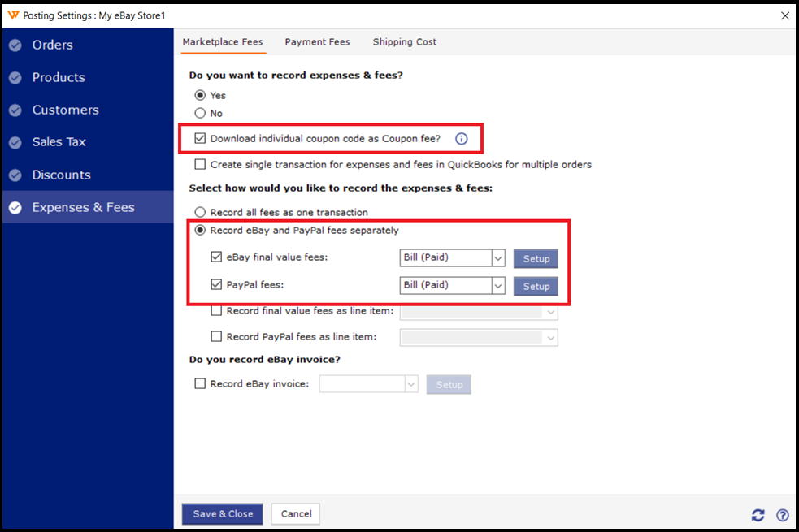Click the checkmark icon next to Orders
Viewport: 799px width, 532px height.
coord(15,45)
